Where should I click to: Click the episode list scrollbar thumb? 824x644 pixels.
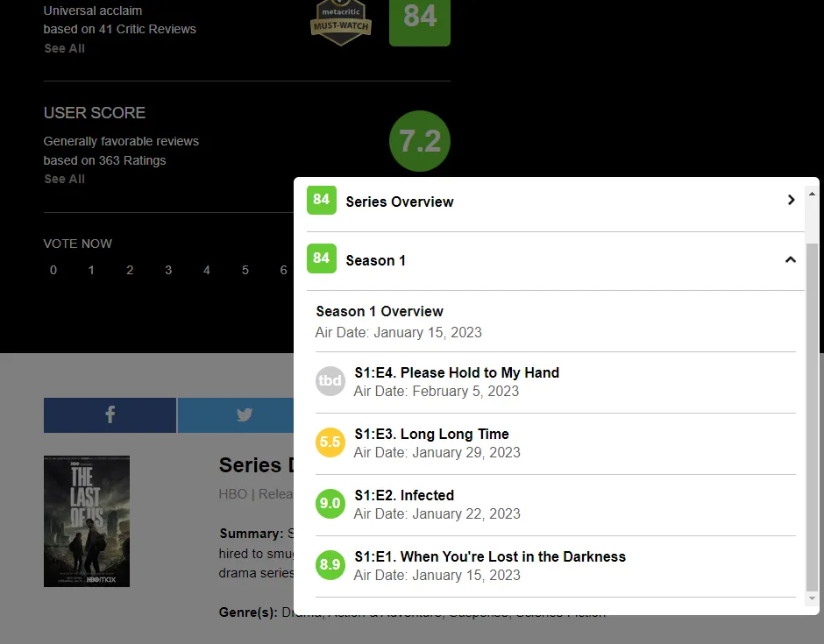(812, 418)
